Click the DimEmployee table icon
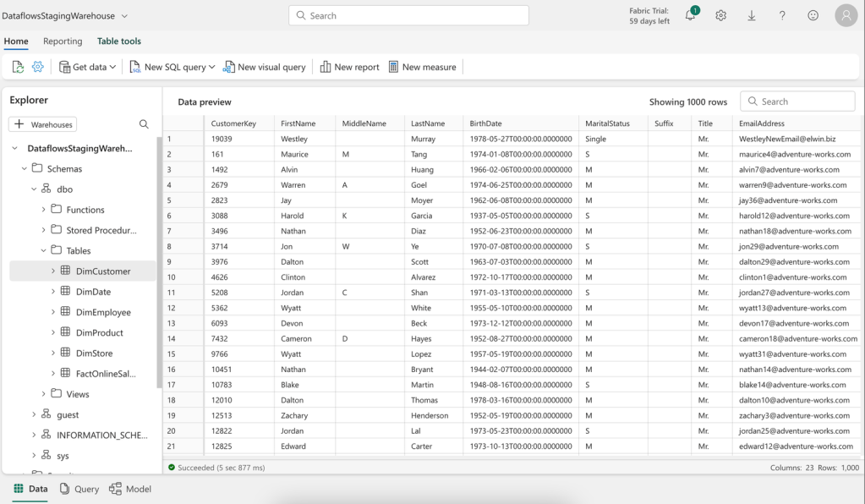Image resolution: width=865 pixels, height=504 pixels. click(65, 311)
